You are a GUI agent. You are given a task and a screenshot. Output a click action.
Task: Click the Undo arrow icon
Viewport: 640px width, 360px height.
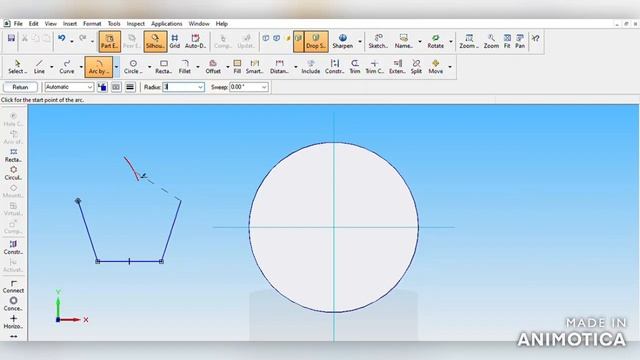tap(62, 38)
